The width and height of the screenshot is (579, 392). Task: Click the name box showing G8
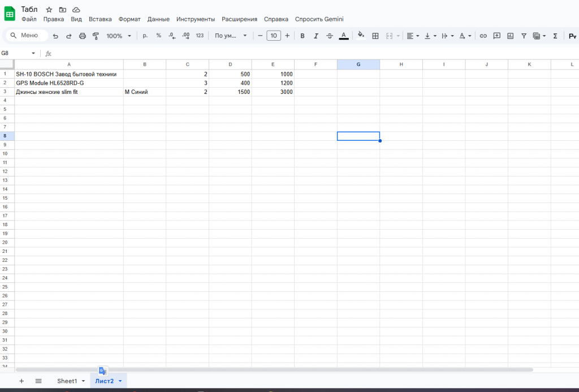tap(15, 53)
